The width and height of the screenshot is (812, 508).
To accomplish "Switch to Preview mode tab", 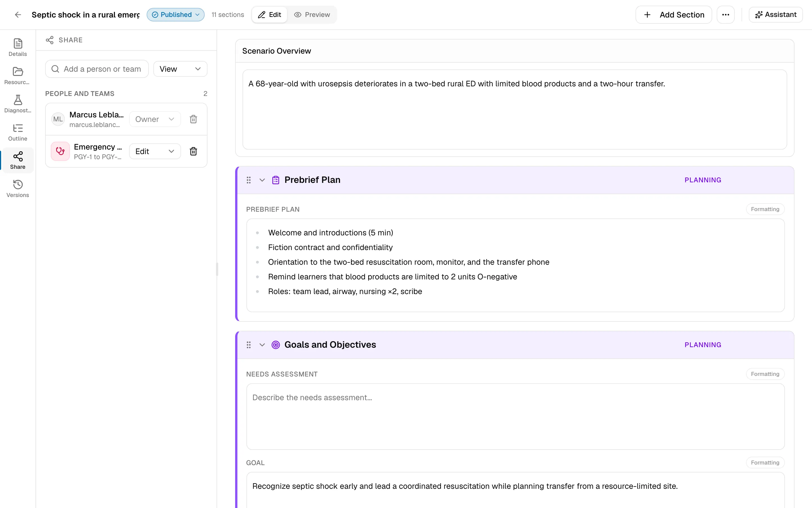I will [x=312, y=14].
